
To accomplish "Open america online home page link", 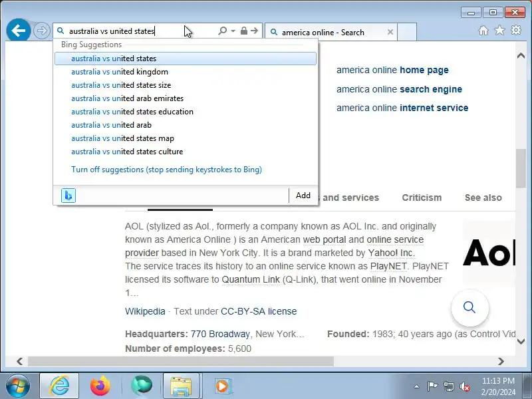I will (392, 70).
